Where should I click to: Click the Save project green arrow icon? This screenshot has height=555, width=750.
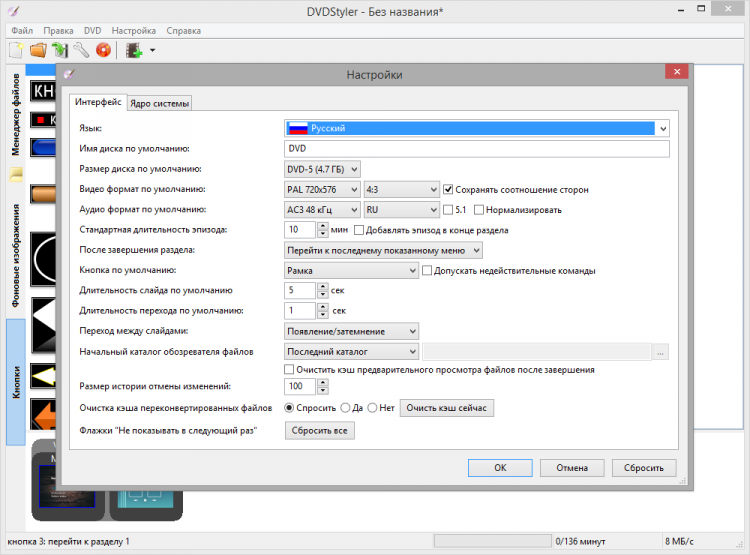click(x=60, y=50)
